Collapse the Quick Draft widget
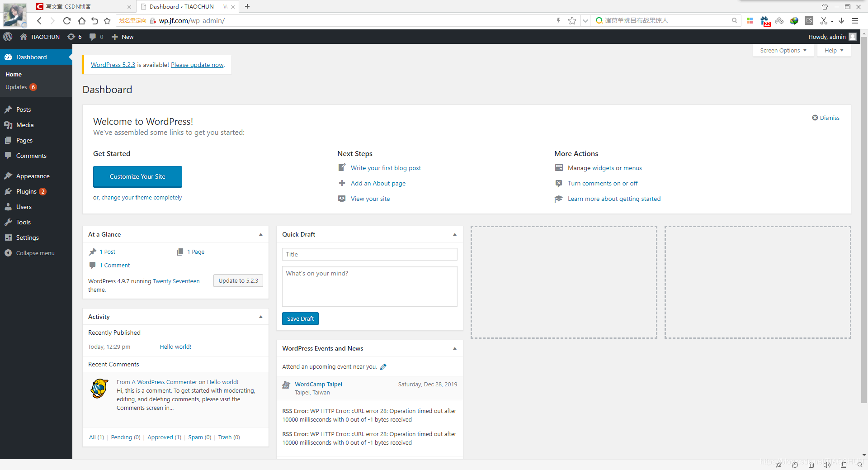 click(x=455, y=234)
